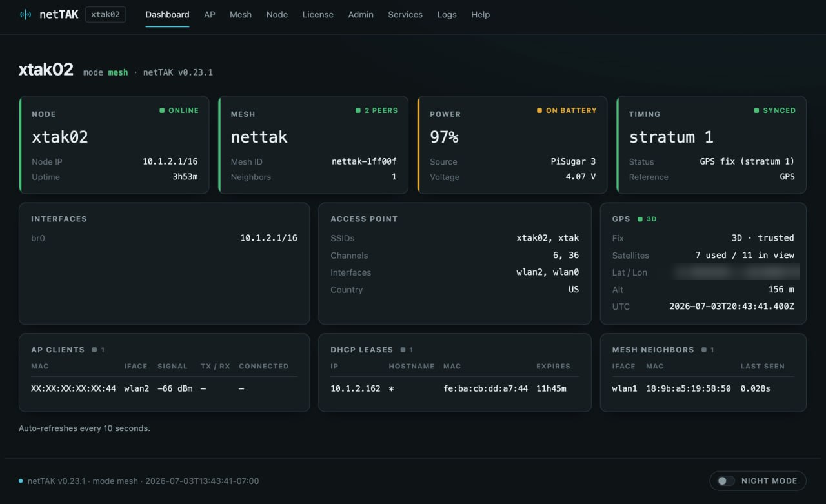The image size is (826, 504).
Task: Click the netTAK signal logo icon
Action: [25, 14]
